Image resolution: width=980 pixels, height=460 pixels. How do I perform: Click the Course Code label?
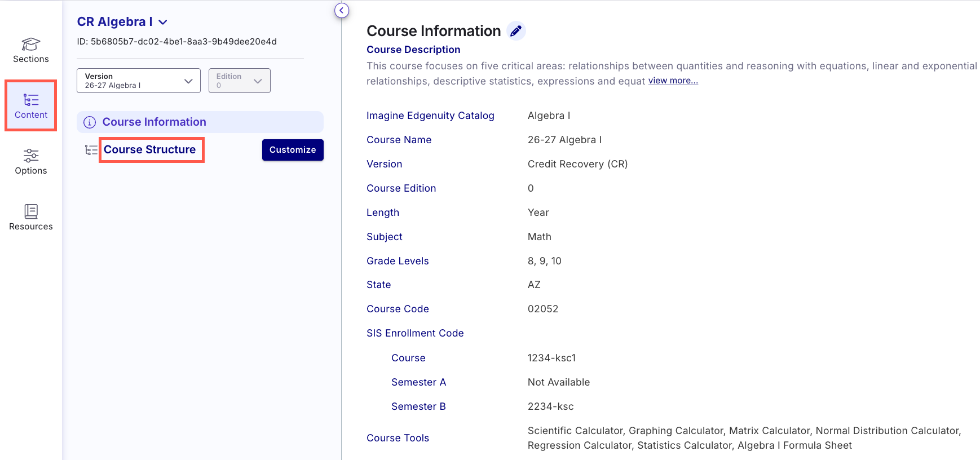(x=398, y=309)
